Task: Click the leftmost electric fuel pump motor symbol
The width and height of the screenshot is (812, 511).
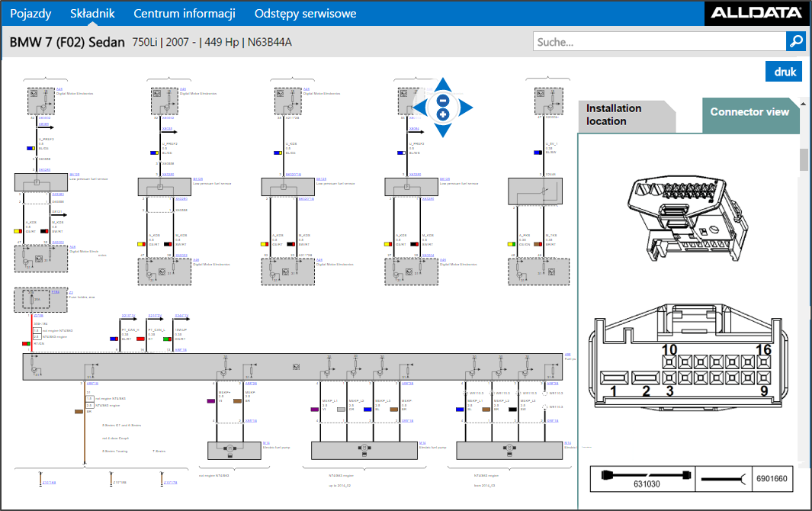Action: click(x=229, y=448)
